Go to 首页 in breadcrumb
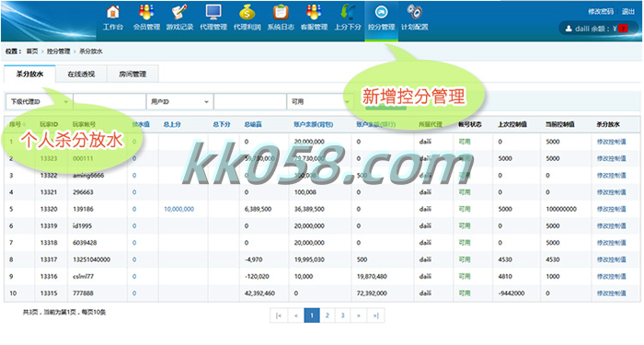Screen dimensions: 644x345 coord(31,52)
